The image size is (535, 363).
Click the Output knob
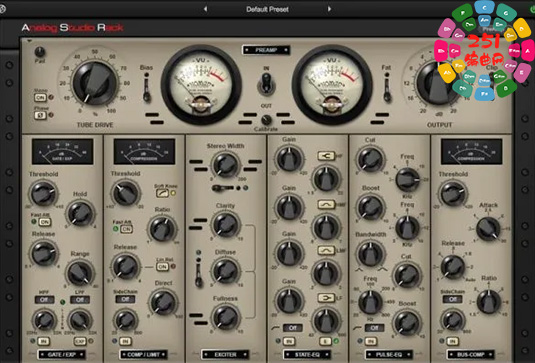tap(438, 83)
